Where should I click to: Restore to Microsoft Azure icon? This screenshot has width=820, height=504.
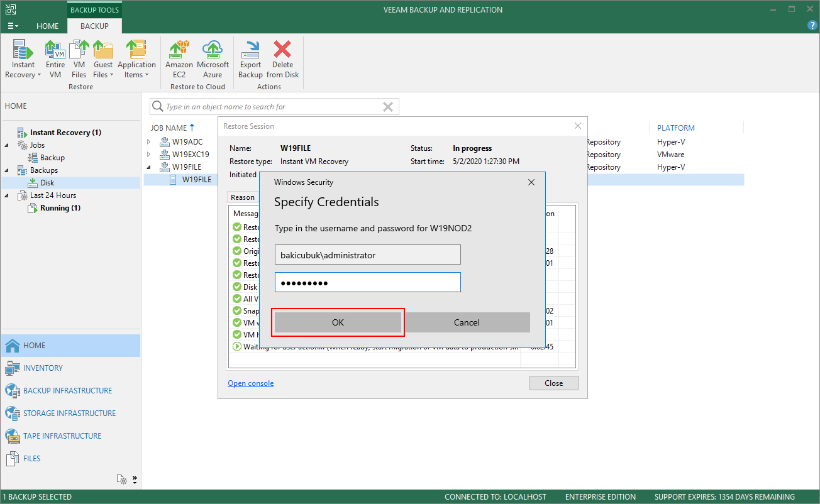click(213, 59)
